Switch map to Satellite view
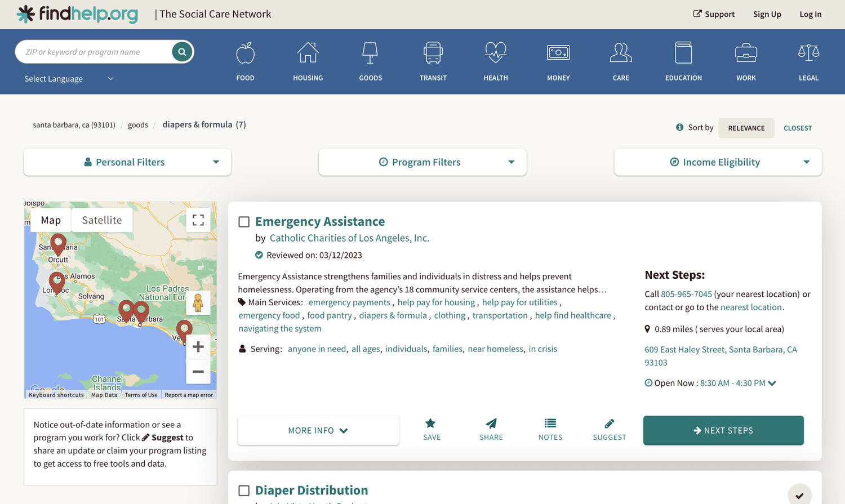The image size is (845, 504). pos(101,220)
